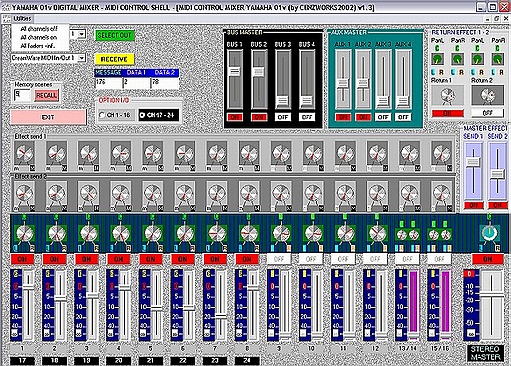Turn on BUS 3 via its OFF switch

click(x=283, y=117)
